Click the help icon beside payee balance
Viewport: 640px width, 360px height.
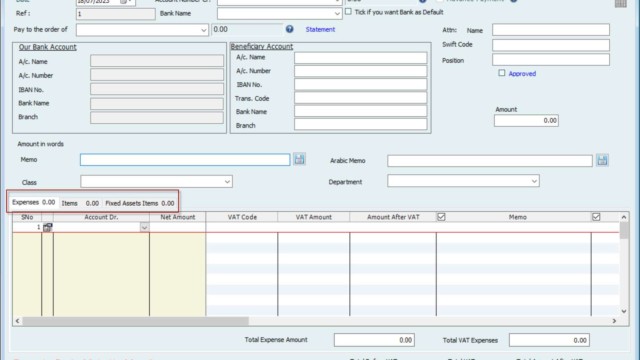pos(289,29)
